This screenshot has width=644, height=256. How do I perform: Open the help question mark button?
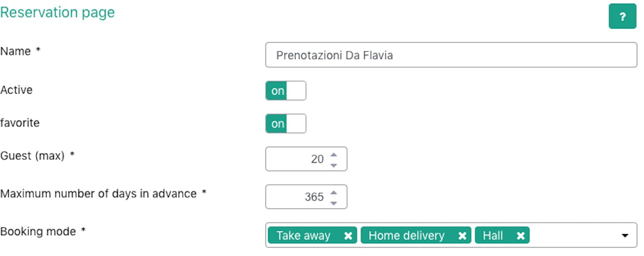point(622,16)
